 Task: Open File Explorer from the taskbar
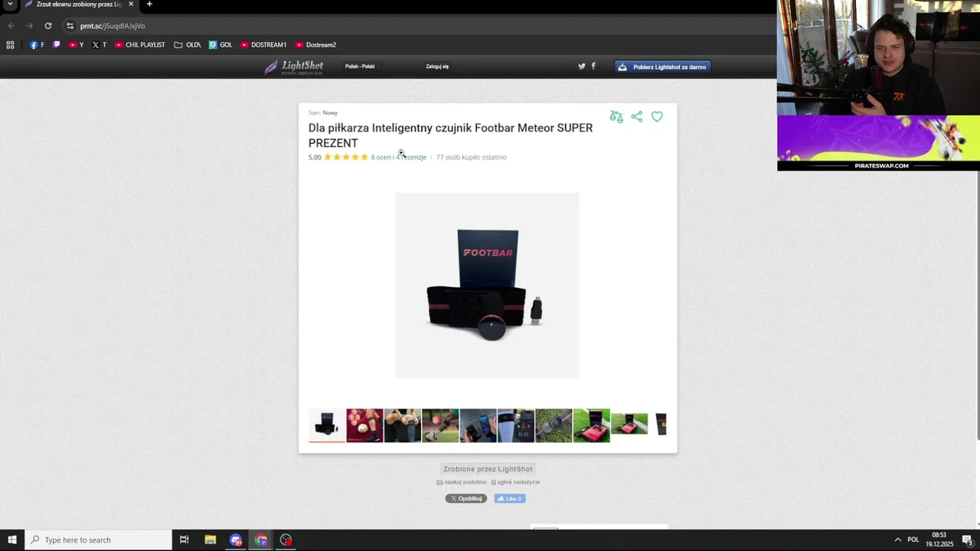click(211, 540)
